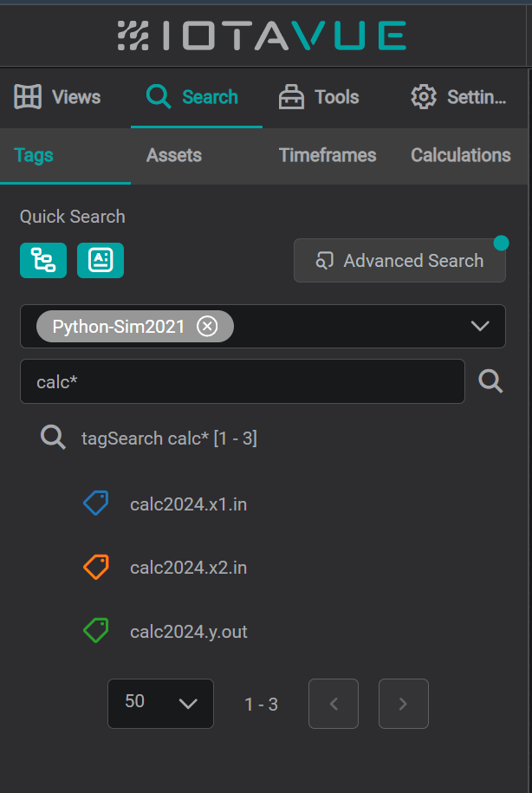The width and height of the screenshot is (532, 793).
Task: Click the teal Advanced Search indicator dot
Action: click(501, 243)
